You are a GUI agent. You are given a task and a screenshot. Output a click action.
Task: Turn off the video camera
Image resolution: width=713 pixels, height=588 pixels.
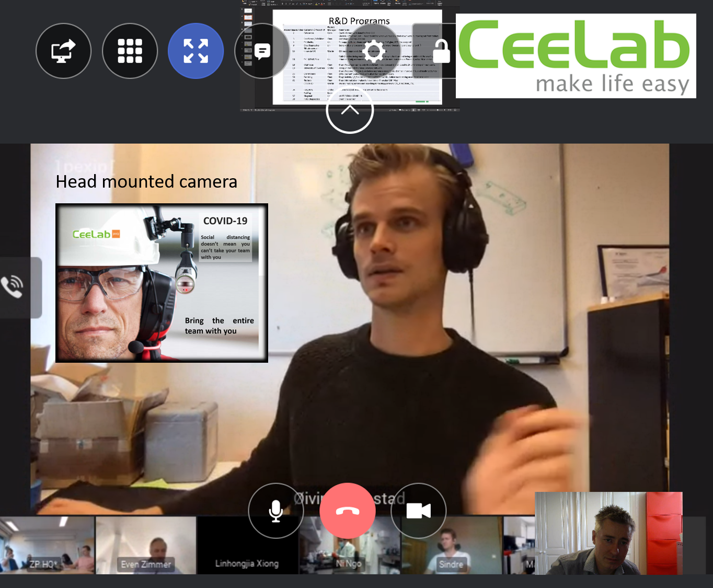click(x=419, y=511)
